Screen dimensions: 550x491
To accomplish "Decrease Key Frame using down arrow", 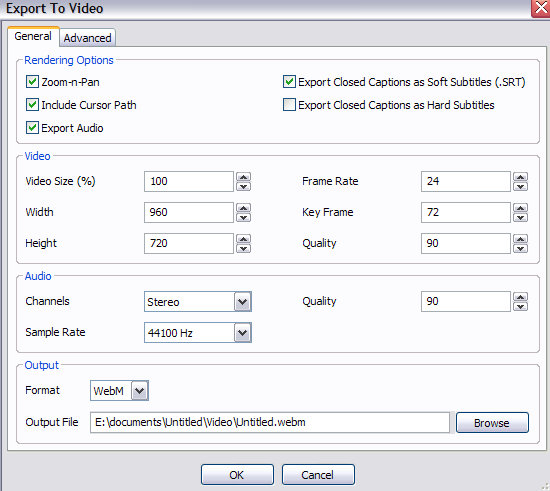I will (x=521, y=217).
